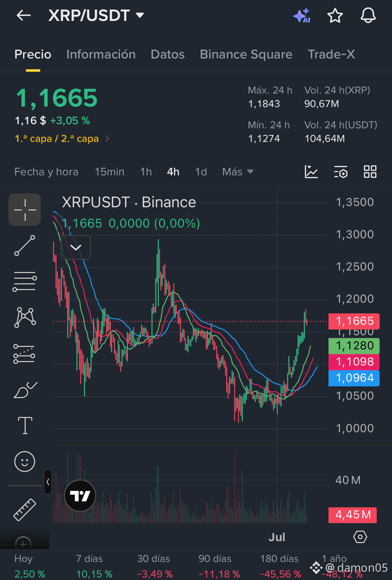The width and height of the screenshot is (392, 580).
Task: Select the forecast projection tool
Action: click(25, 353)
